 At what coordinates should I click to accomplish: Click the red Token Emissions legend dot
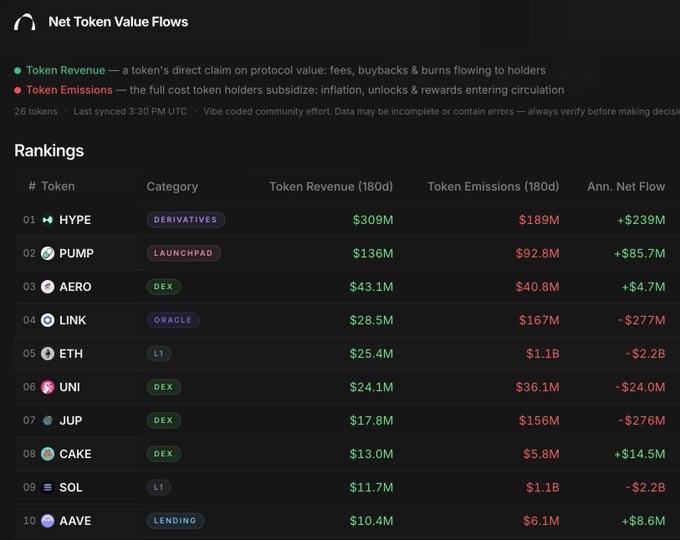coord(17,90)
